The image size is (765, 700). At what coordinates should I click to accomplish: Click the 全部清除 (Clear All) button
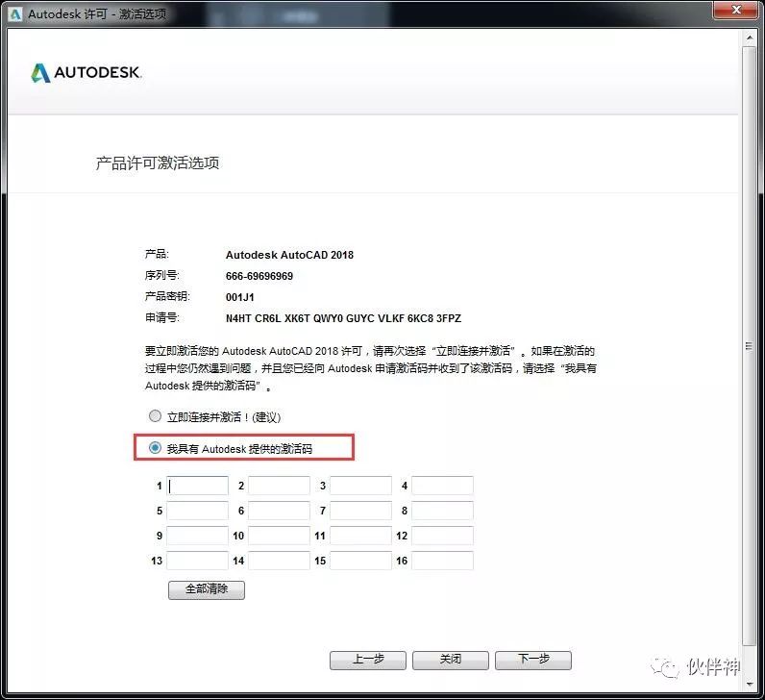(207, 589)
